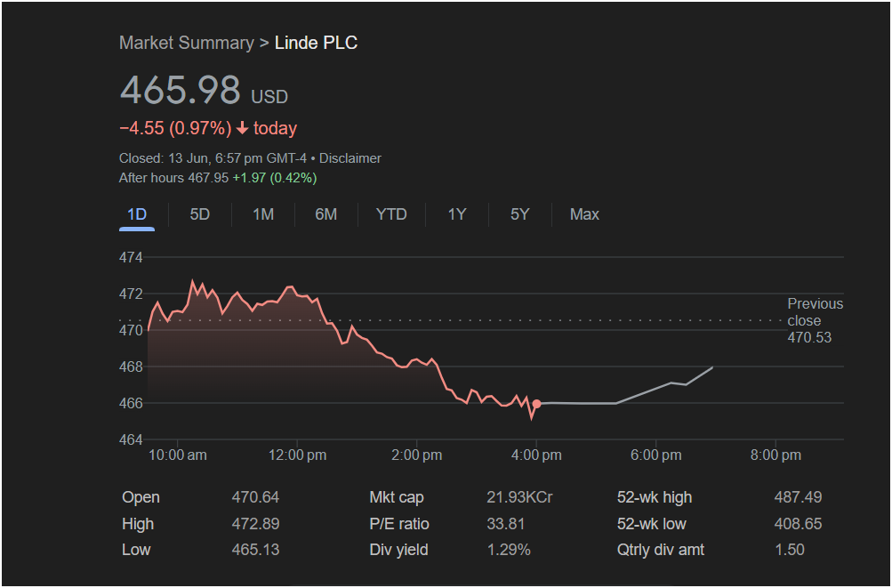Select the YTD tab
892x588 pixels.
(x=391, y=214)
